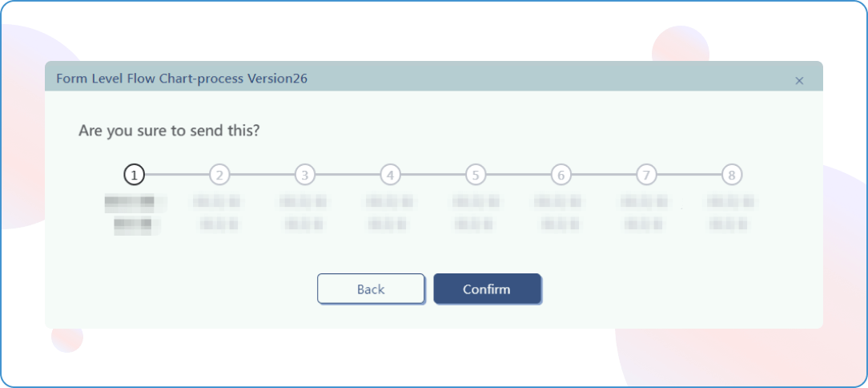The height and width of the screenshot is (388, 868).
Task: Click step 1 circle in flow chart
Action: [134, 174]
